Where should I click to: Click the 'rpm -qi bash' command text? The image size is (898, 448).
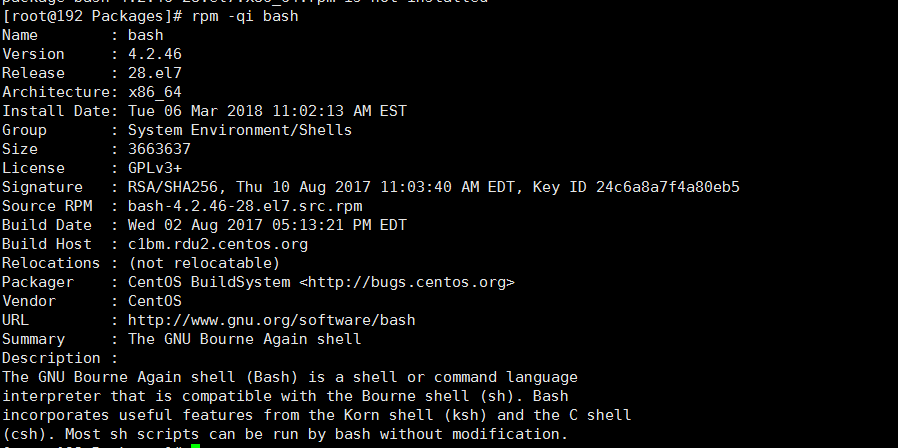[x=245, y=16]
